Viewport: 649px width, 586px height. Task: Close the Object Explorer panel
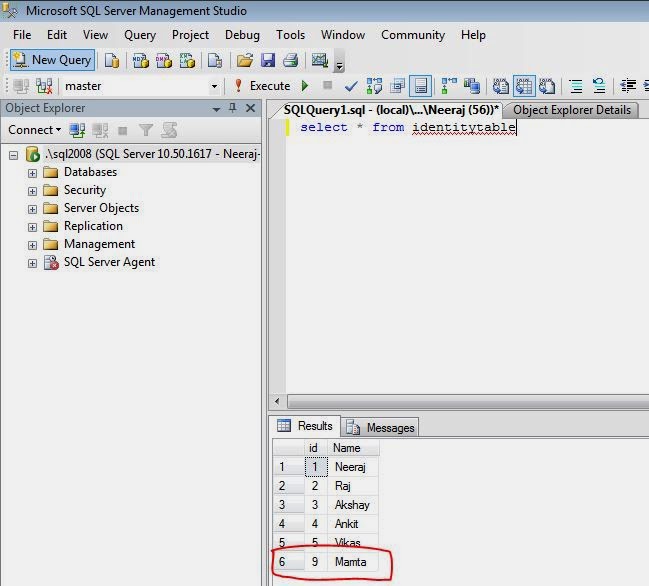click(250, 108)
